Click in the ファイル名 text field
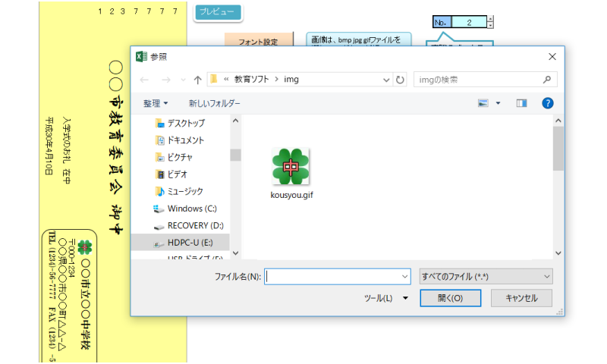This screenshot has height=364, width=607. 332,277
